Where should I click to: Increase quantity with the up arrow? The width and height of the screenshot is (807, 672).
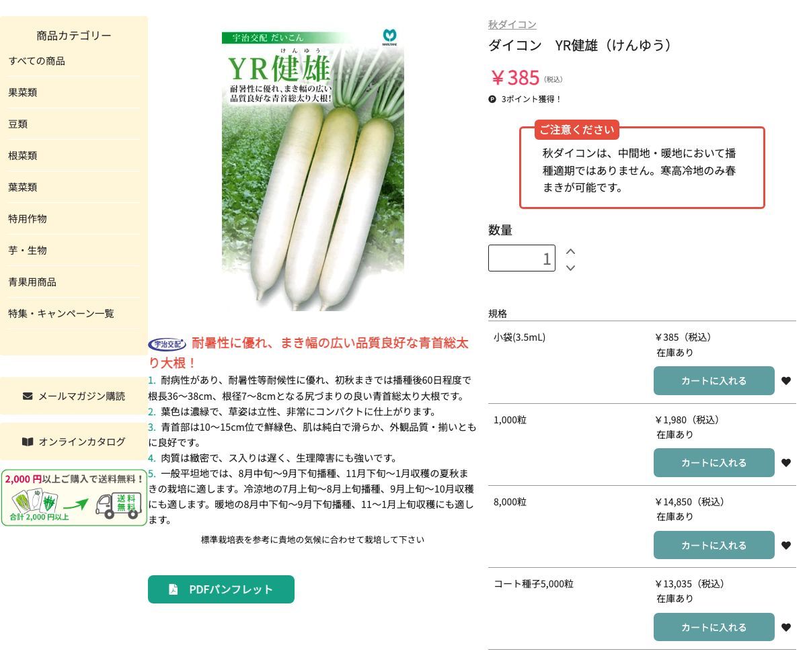click(x=570, y=250)
